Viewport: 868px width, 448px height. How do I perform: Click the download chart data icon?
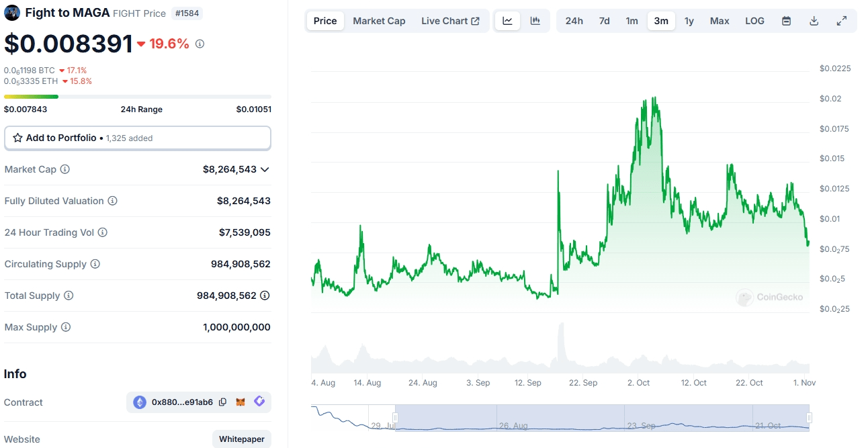[x=814, y=21]
